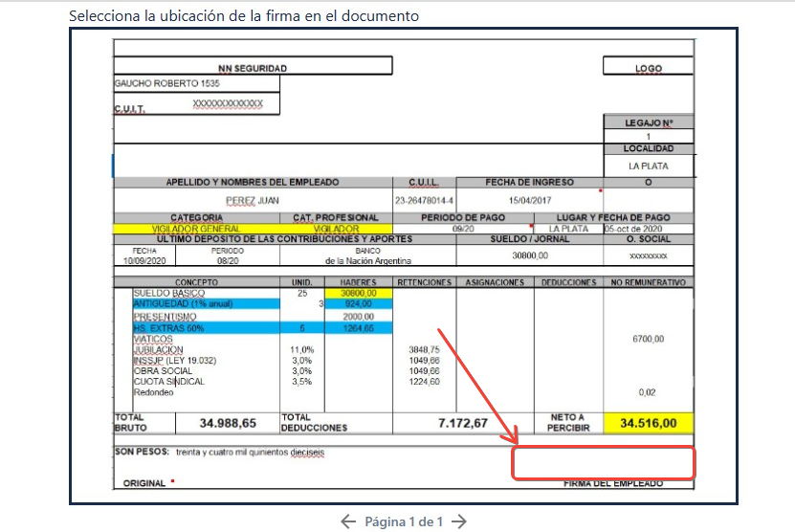This screenshot has height=532, width=795.
Task: Click the ingreso date 15/04/2017
Action: pyautogui.click(x=531, y=200)
